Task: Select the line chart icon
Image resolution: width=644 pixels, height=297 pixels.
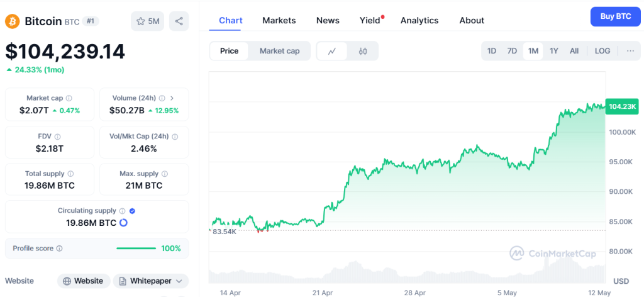Action: click(332, 51)
